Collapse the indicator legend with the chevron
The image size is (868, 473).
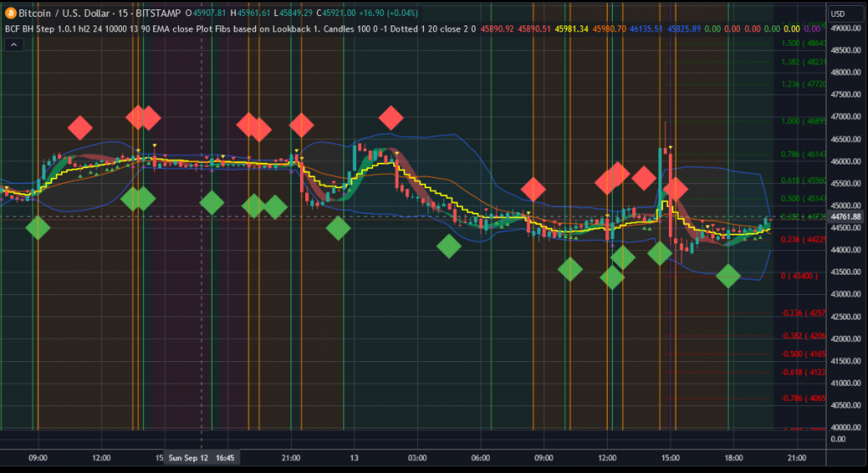tap(14, 46)
